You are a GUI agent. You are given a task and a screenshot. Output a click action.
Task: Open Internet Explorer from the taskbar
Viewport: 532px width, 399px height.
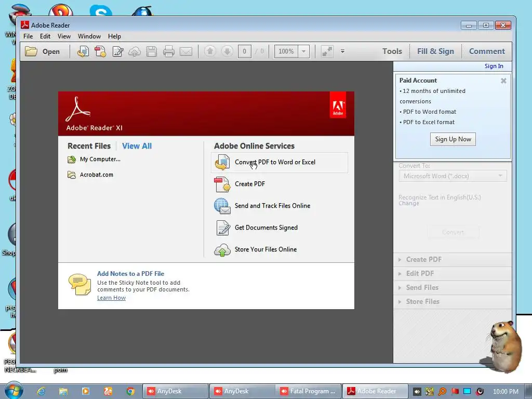(41, 391)
